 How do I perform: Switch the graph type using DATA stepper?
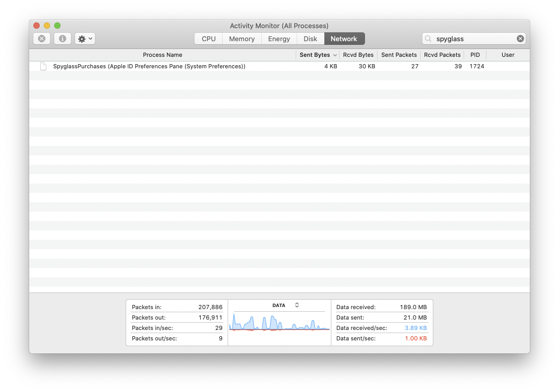pos(297,305)
